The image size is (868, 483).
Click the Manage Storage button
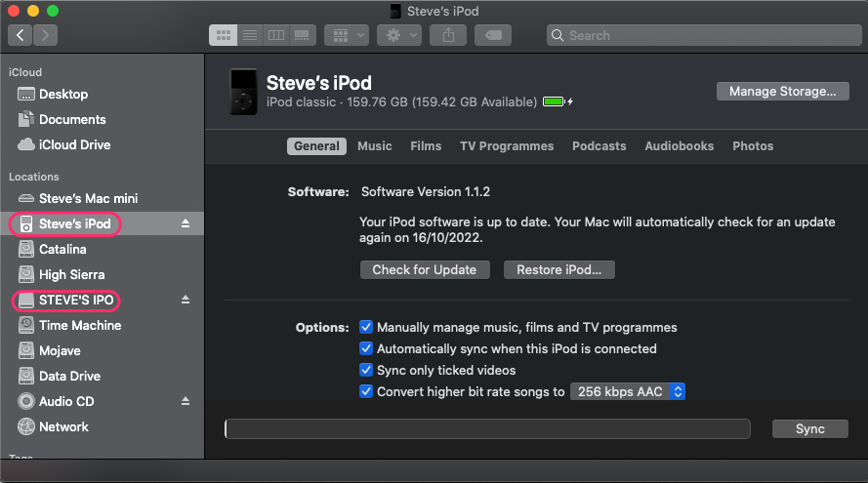[783, 92]
